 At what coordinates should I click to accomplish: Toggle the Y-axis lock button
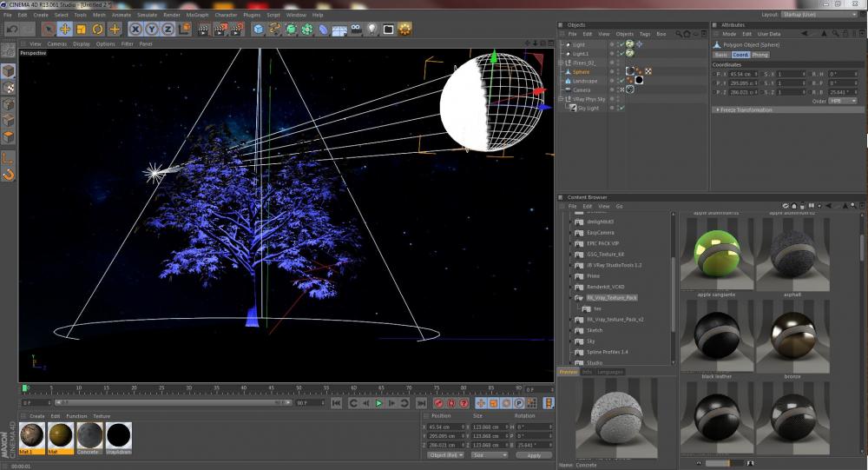[x=151, y=29]
